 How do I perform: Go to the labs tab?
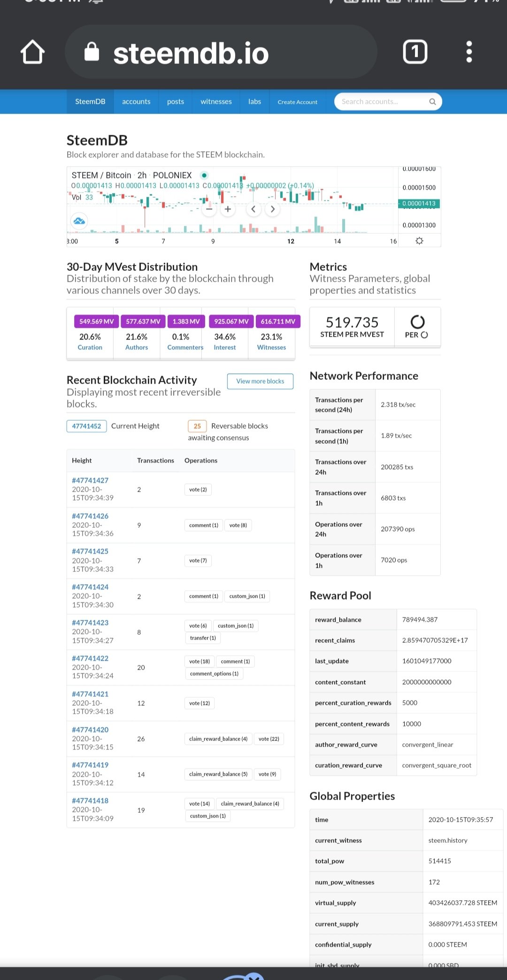pyautogui.click(x=254, y=101)
